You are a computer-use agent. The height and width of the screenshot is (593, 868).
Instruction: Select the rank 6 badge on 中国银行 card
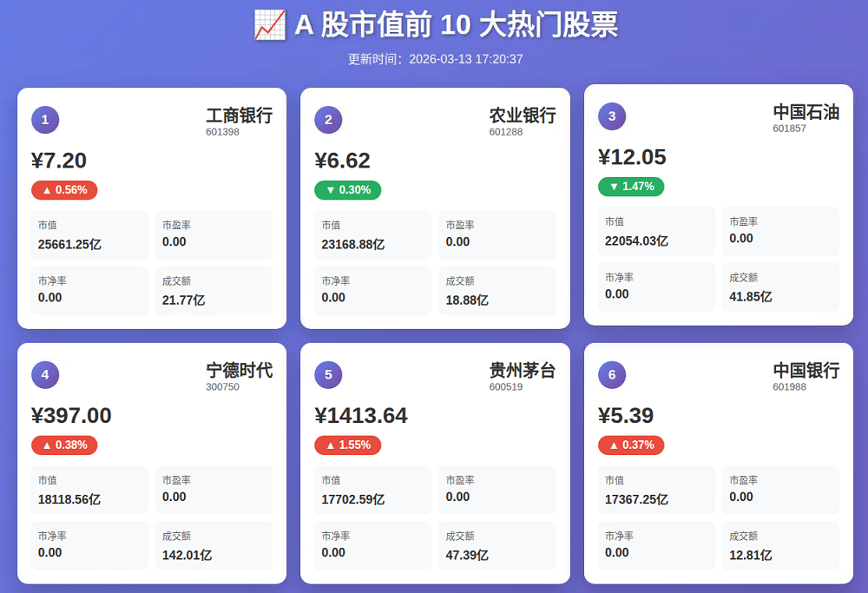coord(611,374)
